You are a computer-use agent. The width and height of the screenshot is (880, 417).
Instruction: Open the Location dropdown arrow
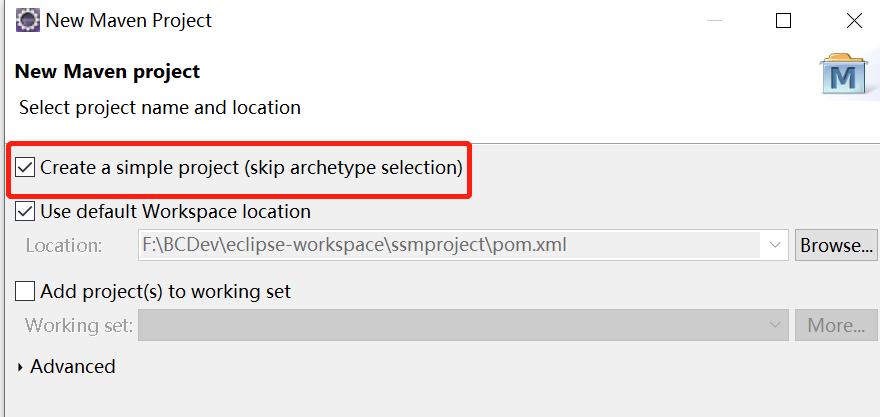775,245
